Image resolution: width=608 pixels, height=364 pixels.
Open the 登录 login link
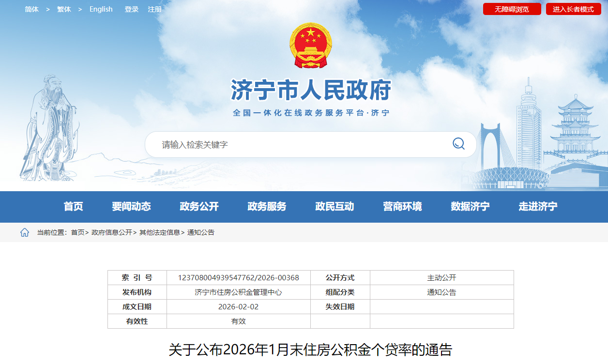[x=131, y=9]
